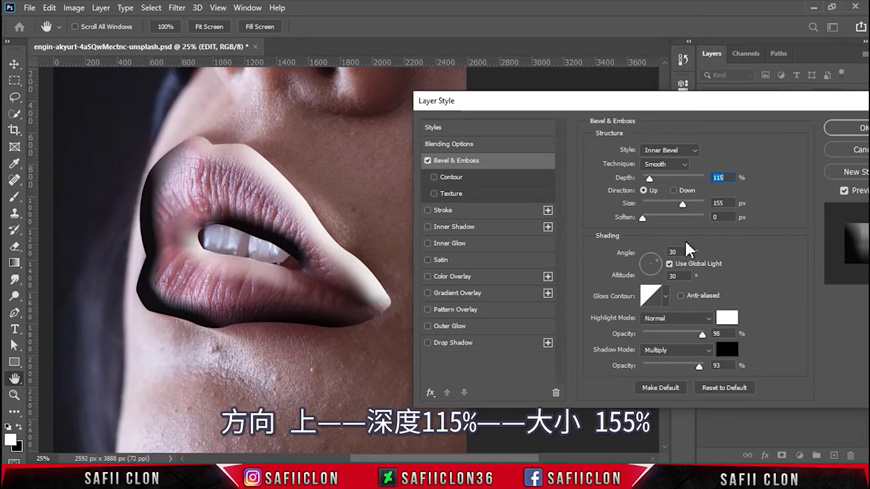Click the fx icon at dialog bottom

(x=431, y=393)
